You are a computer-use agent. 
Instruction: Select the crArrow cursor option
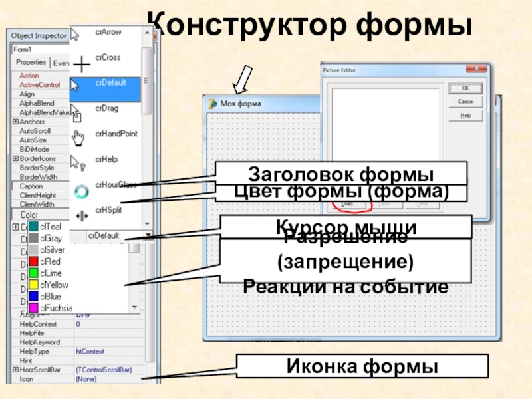105,34
